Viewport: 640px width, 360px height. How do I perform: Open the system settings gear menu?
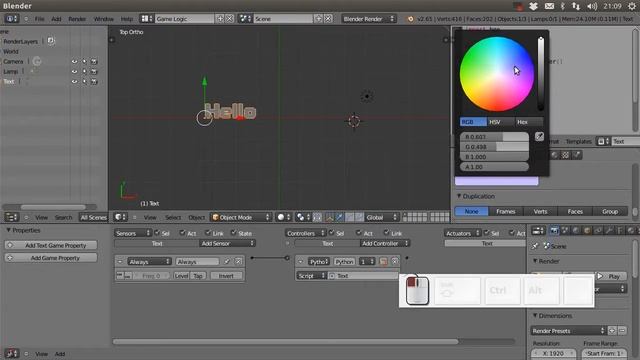(x=632, y=6)
